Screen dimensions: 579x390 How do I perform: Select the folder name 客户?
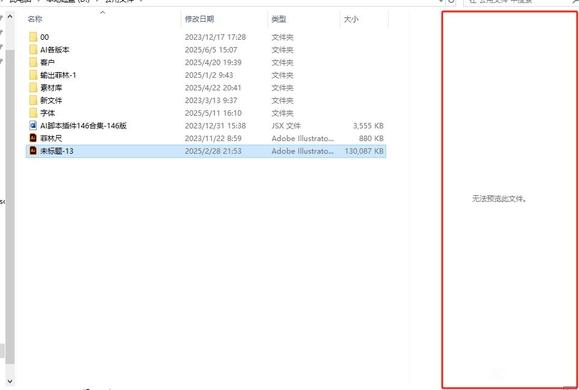click(x=47, y=62)
